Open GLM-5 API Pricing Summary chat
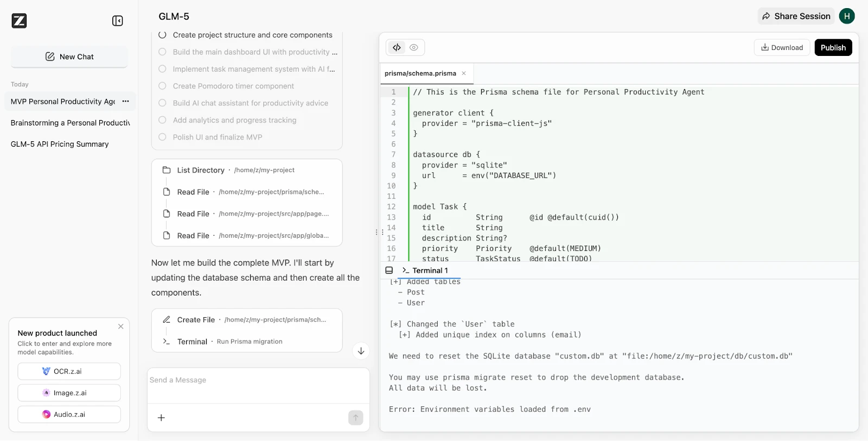The width and height of the screenshot is (868, 441). (x=60, y=144)
